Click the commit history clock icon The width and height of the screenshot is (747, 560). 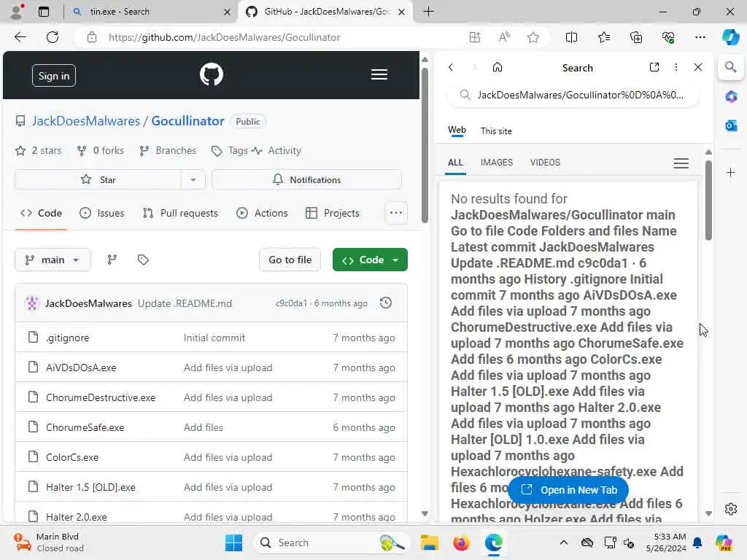(385, 303)
